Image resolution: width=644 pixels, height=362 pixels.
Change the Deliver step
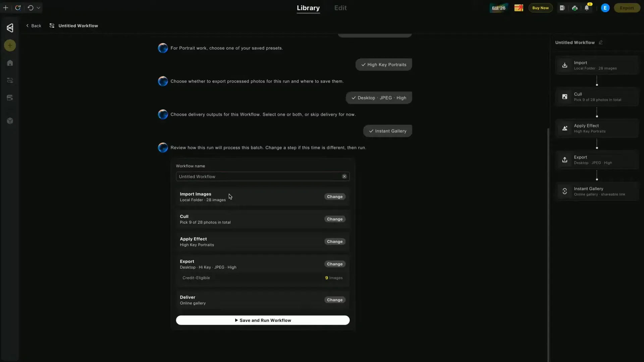[x=335, y=300]
